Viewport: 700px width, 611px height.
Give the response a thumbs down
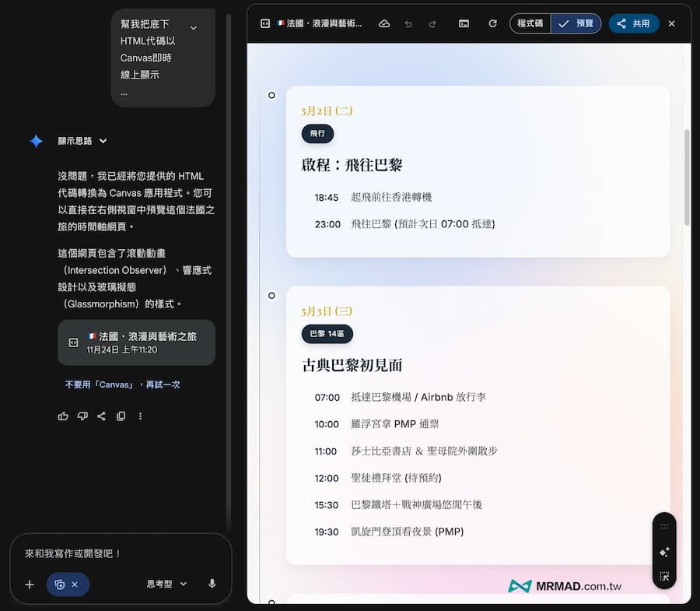click(82, 416)
